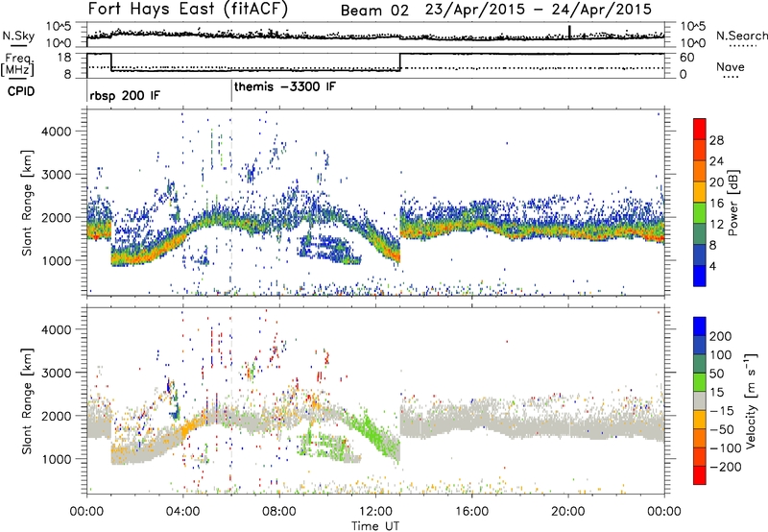The height and width of the screenshot is (532, 768).
Task: Select the 'Beam 02' label
Action: point(374,11)
